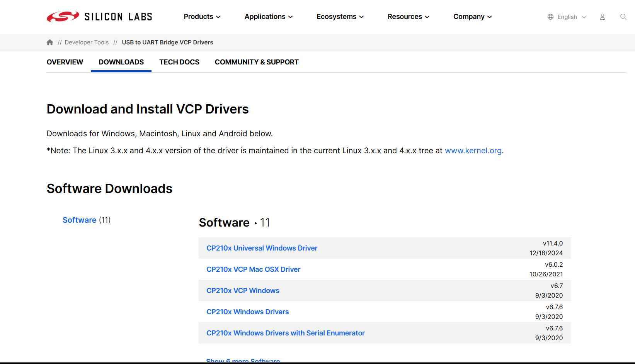Expand the Applications menu

(269, 17)
